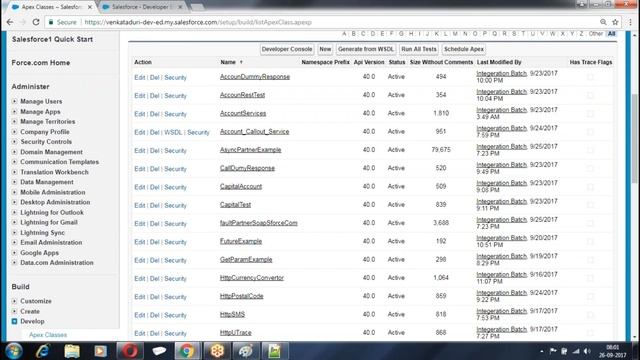Image resolution: width=640 pixels, height=360 pixels.
Task: Expand Create under Build
Action: (14, 311)
